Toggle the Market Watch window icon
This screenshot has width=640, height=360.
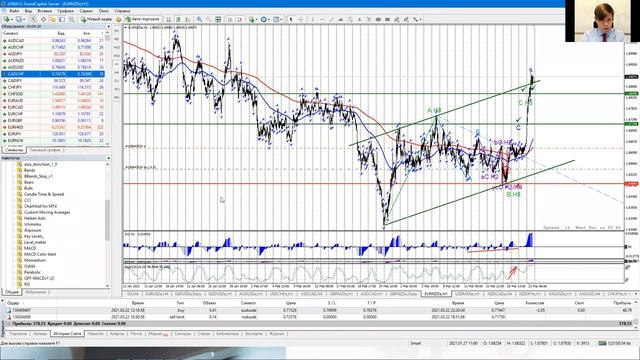(33, 19)
